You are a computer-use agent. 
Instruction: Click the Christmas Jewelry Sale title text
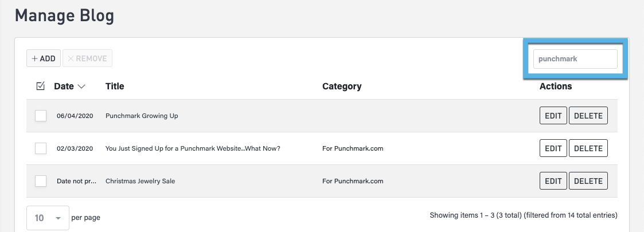(140, 181)
